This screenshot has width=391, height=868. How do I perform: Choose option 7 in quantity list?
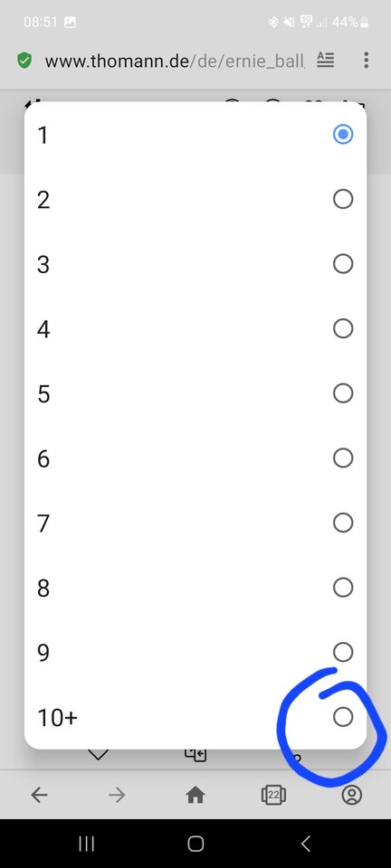[x=195, y=523]
